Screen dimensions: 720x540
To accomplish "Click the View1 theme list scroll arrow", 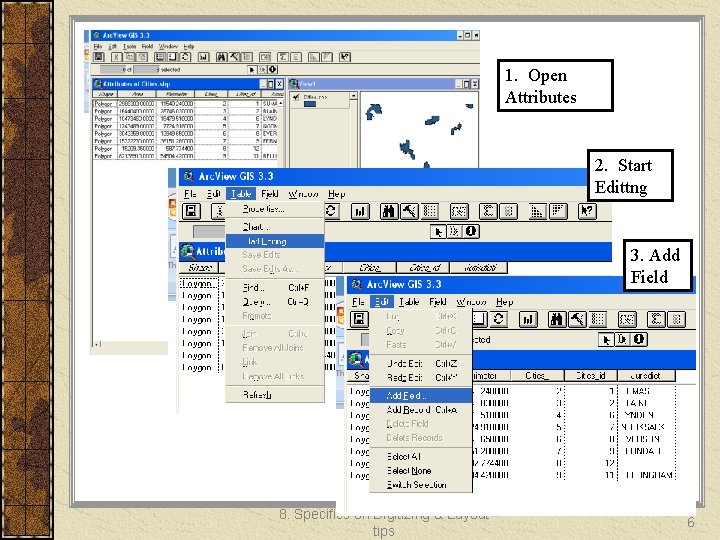I will [x=354, y=96].
